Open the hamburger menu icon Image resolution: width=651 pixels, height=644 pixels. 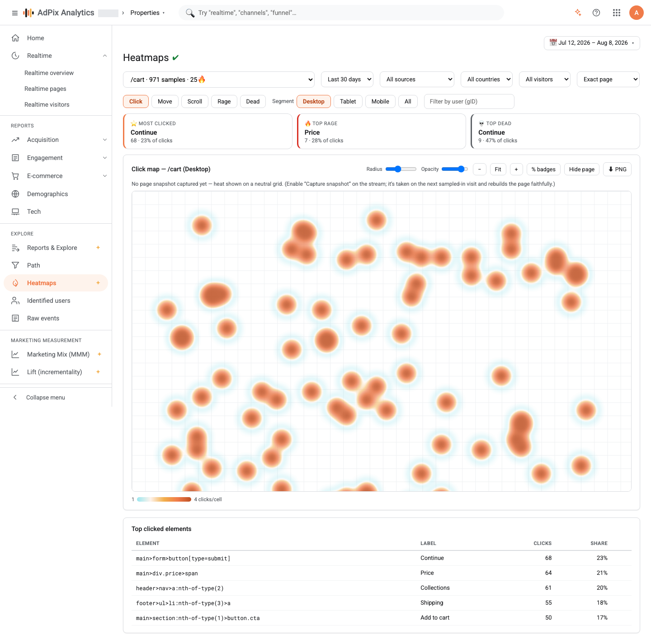[x=15, y=13]
